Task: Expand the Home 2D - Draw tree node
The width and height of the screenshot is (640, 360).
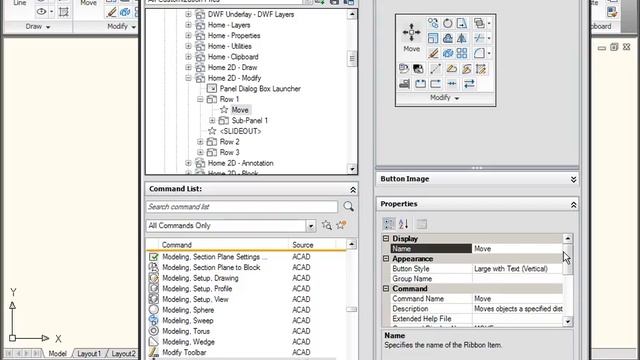Action: pyautogui.click(x=188, y=67)
